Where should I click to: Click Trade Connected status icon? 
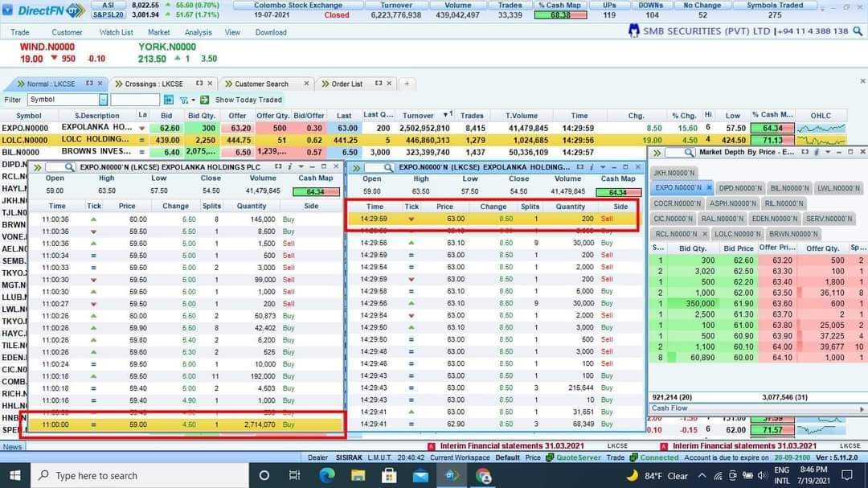[633, 457]
